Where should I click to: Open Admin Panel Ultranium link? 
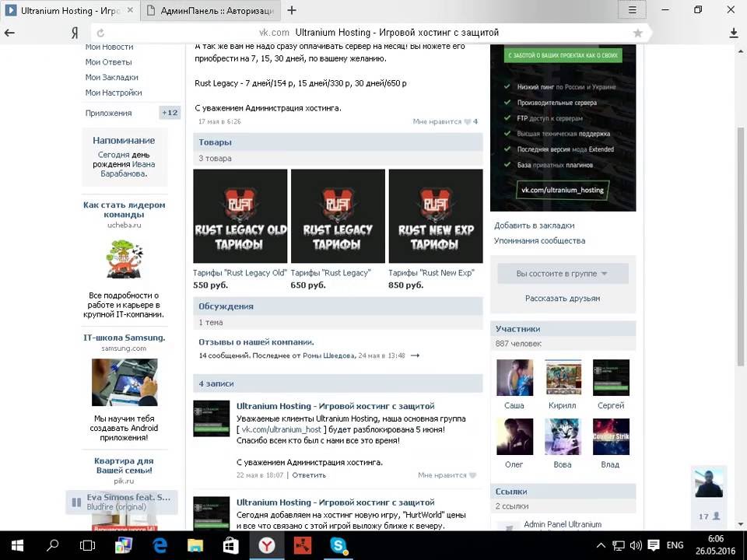[563, 524]
